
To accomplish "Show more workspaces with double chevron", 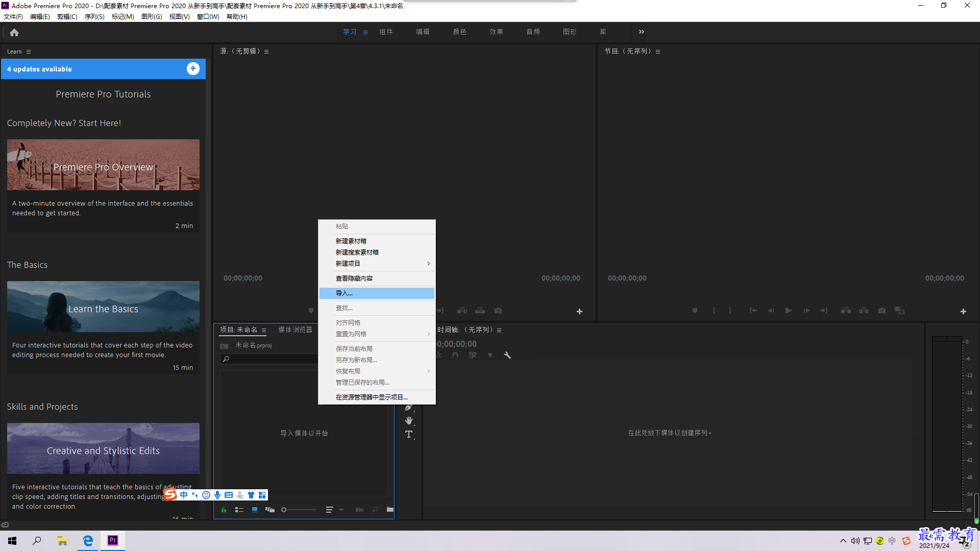I will [x=642, y=32].
